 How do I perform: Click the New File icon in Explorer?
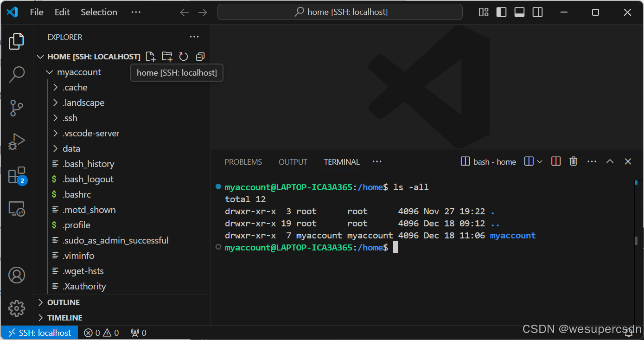point(150,57)
